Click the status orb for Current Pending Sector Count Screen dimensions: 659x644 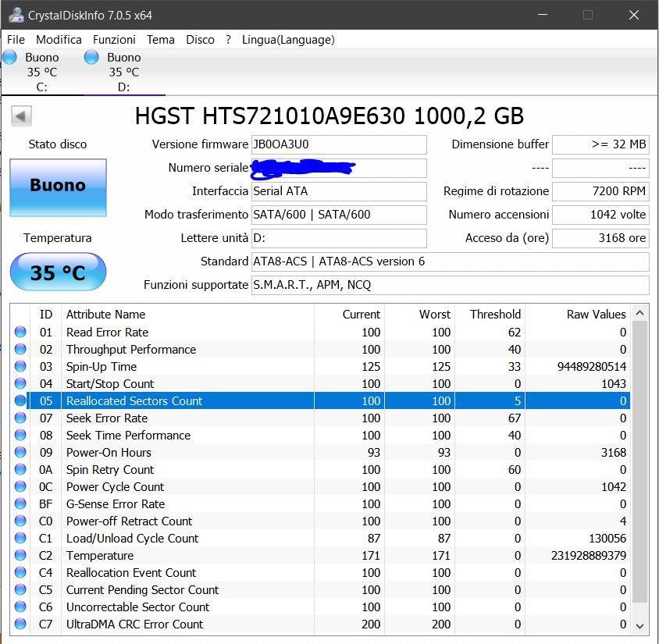click(x=20, y=590)
